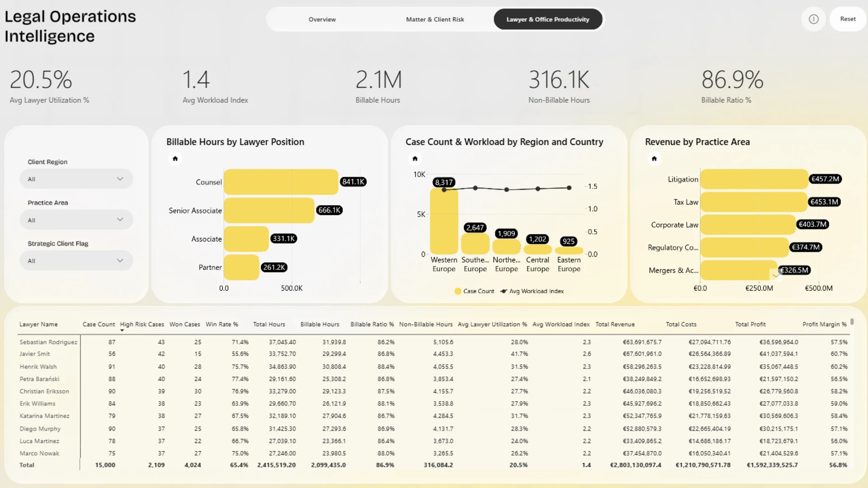This screenshot has width=868, height=488.
Task: Open the Client Region dropdown
Action: tap(76, 179)
